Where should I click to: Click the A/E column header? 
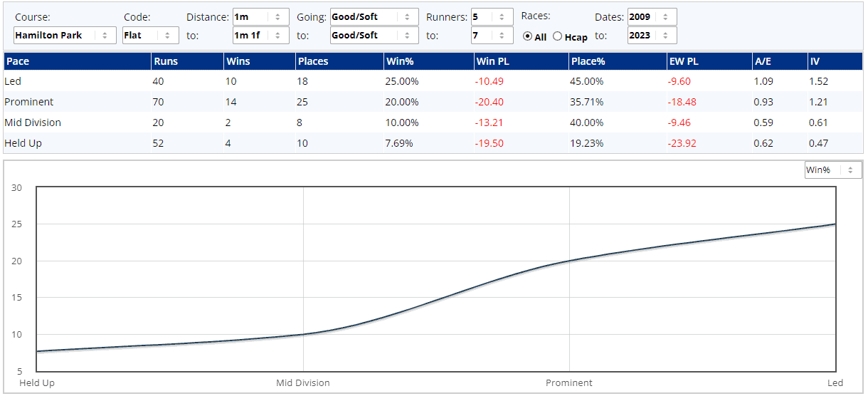763,61
